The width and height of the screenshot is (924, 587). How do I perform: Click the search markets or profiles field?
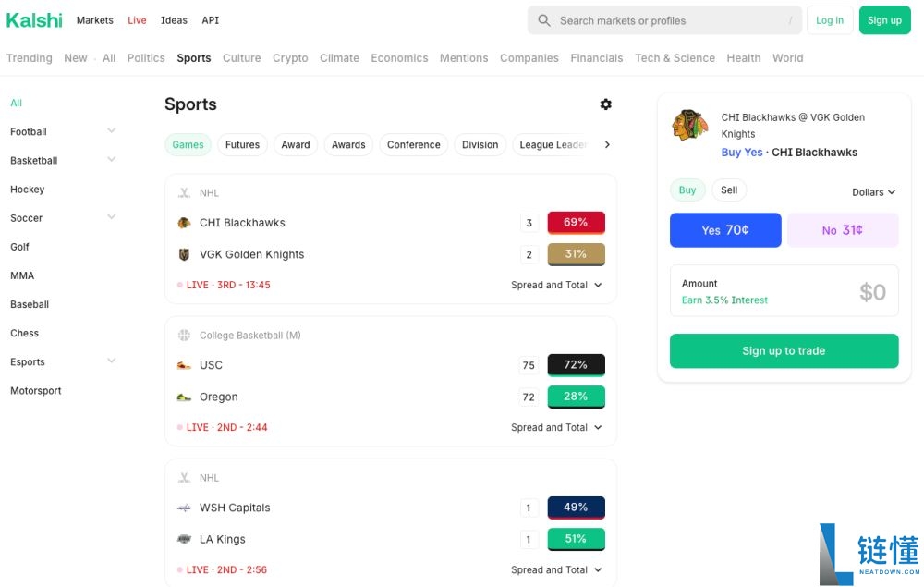click(x=664, y=20)
